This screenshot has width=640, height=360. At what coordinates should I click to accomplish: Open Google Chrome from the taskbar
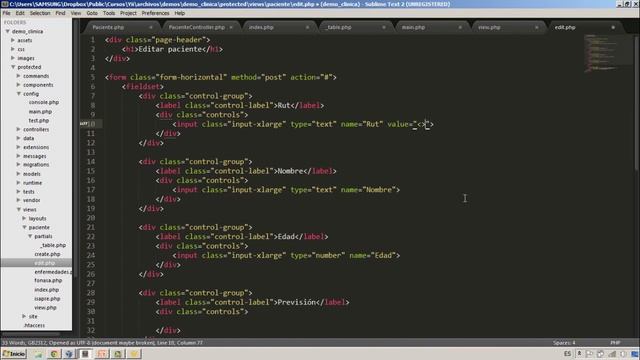[x=53, y=354]
